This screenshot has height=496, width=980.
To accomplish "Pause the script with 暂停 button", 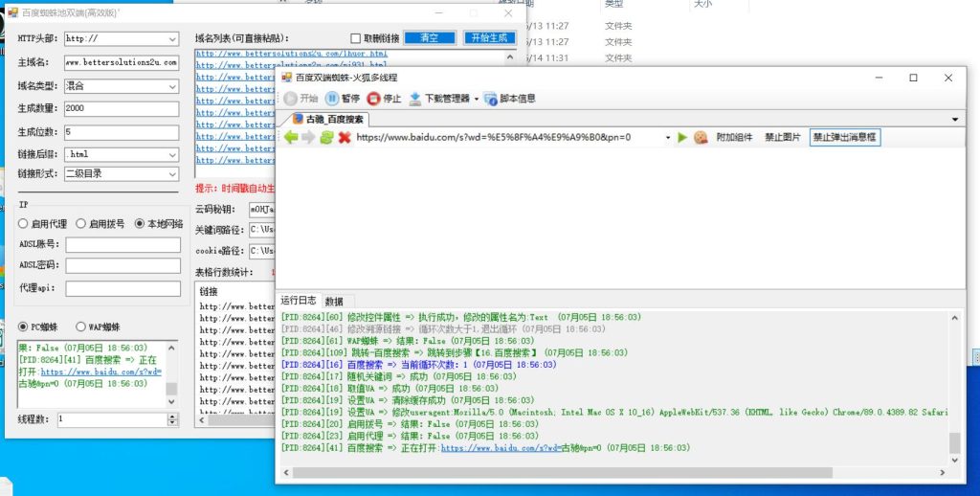I will [343, 99].
